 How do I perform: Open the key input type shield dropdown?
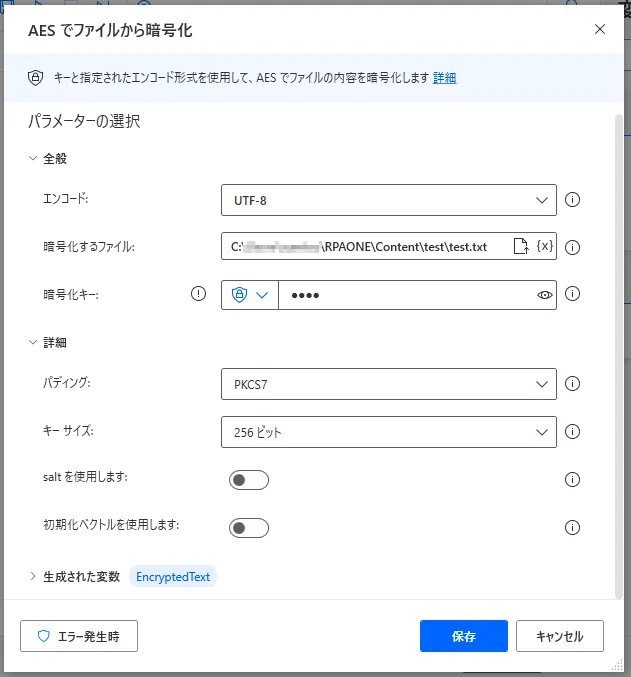(x=250, y=295)
